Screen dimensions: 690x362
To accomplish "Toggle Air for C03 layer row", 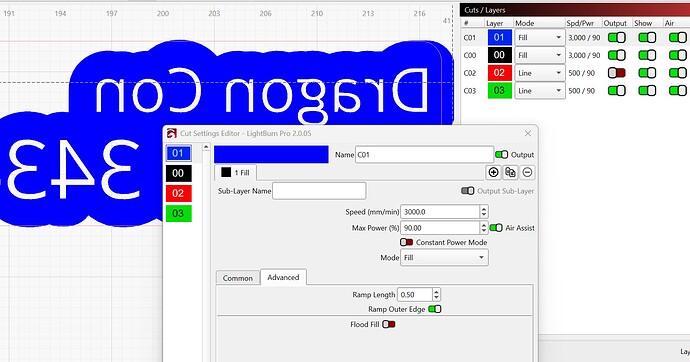I will click(x=678, y=91).
